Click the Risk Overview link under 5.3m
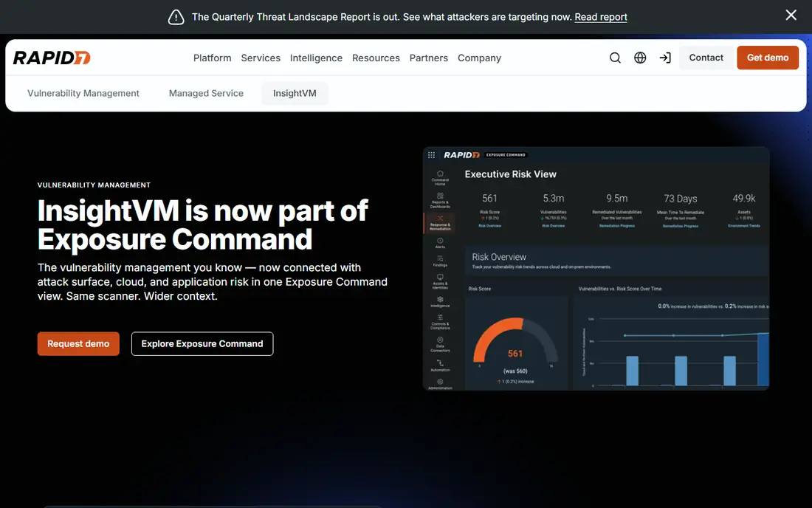This screenshot has height=508, width=812. coord(553,226)
